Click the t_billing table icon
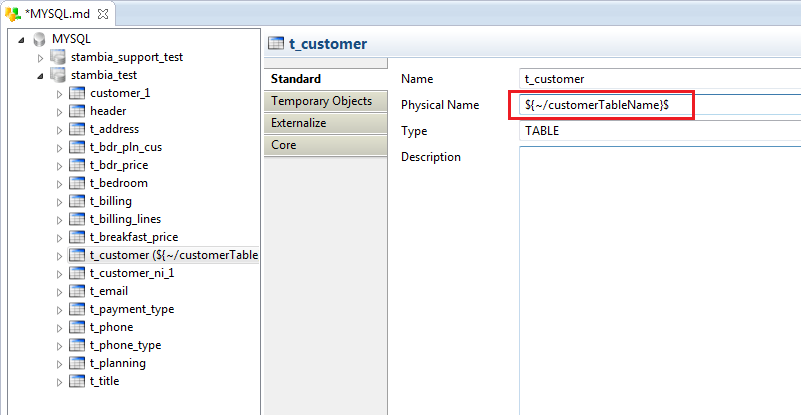This screenshot has height=415, width=801. point(77,201)
